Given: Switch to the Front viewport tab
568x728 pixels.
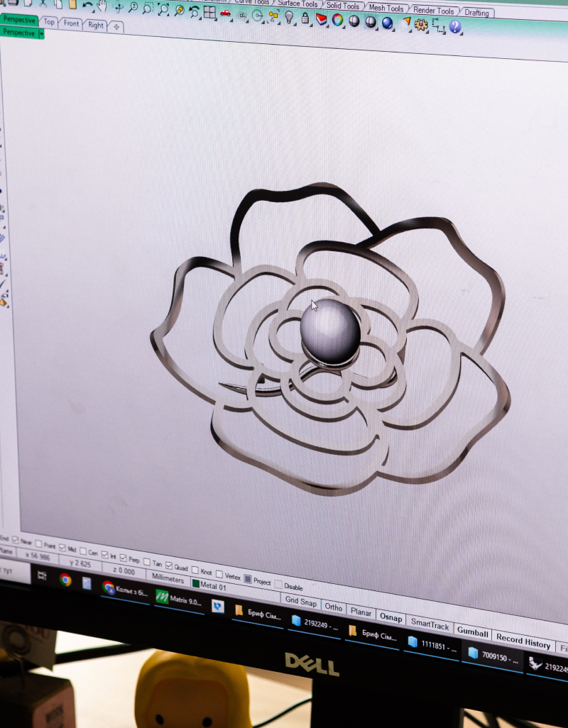Looking at the screenshot, I should (x=71, y=23).
